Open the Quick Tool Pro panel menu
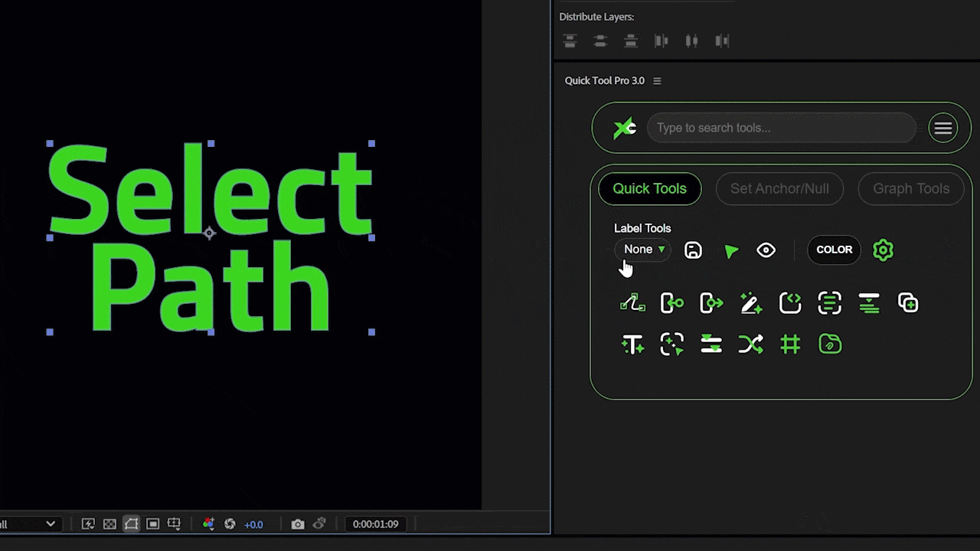 (x=657, y=81)
